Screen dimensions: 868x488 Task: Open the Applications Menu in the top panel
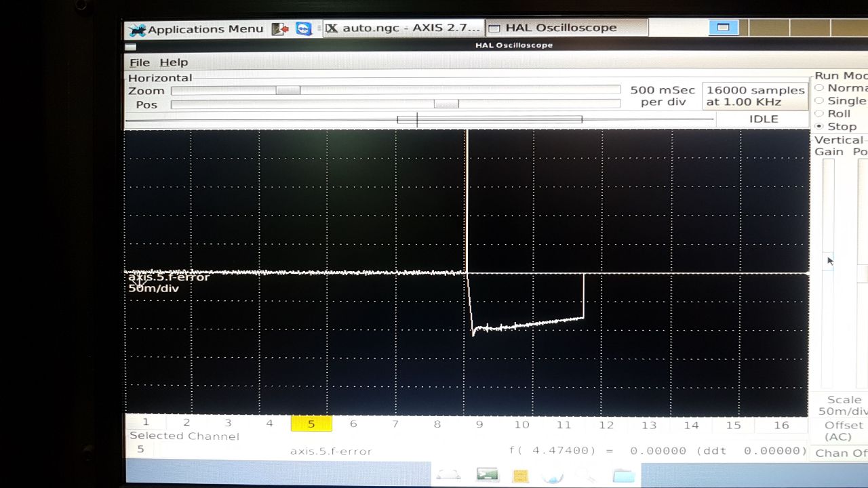click(197, 29)
